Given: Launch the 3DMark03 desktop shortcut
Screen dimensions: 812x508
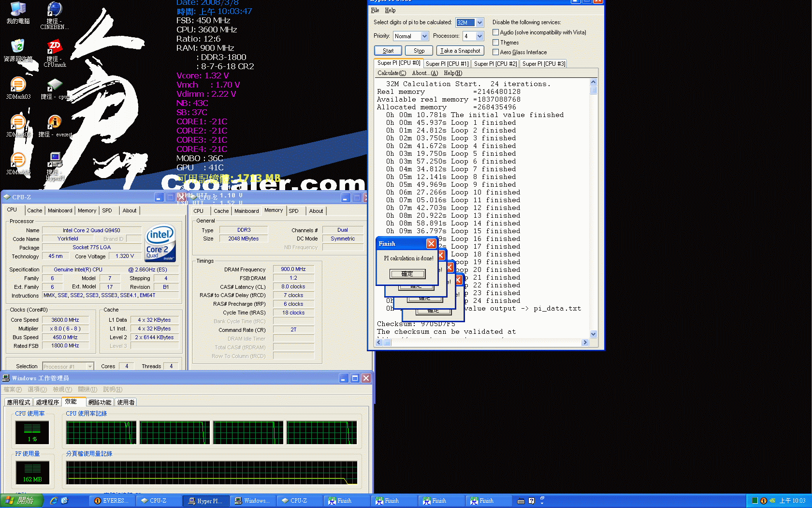Looking at the screenshot, I should tap(18, 88).
